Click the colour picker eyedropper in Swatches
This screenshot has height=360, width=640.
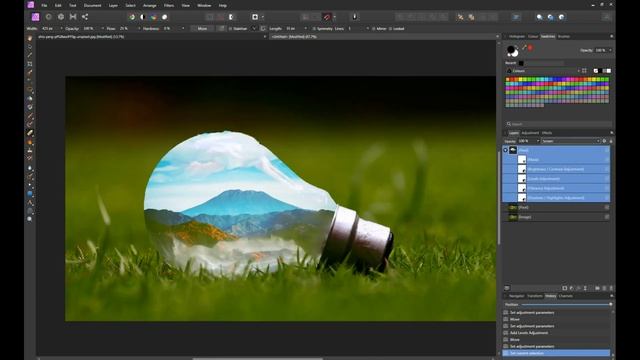(524, 48)
